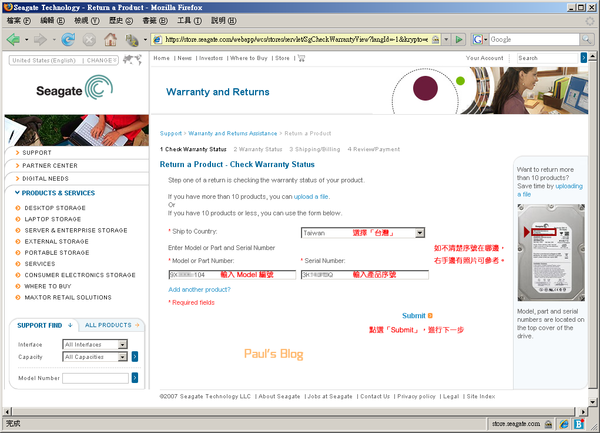The width and height of the screenshot is (600, 433).
Task: Click Your Account link
Action: click(x=484, y=58)
